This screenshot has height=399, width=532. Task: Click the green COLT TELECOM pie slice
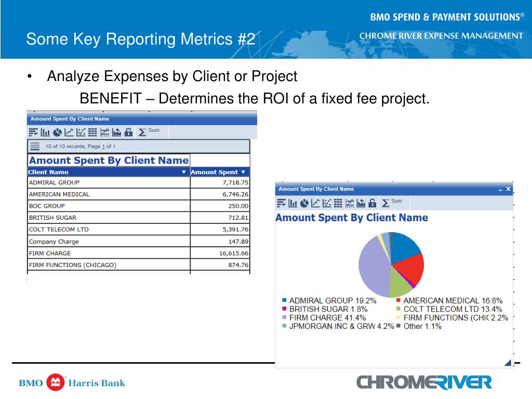pyautogui.click(x=400, y=283)
